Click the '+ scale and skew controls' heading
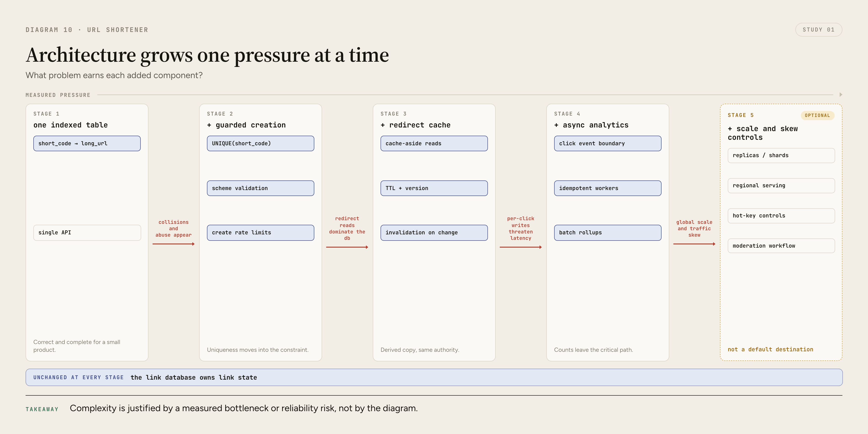This screenshot has height=434, width=868. pyautogui.click(x=762, y=133)
